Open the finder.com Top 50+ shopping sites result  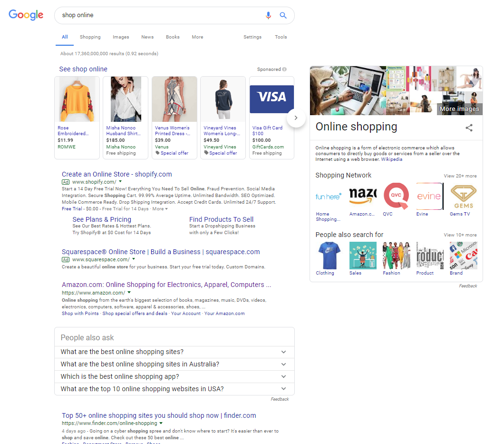pyautogui.click(x=159, y=415)
